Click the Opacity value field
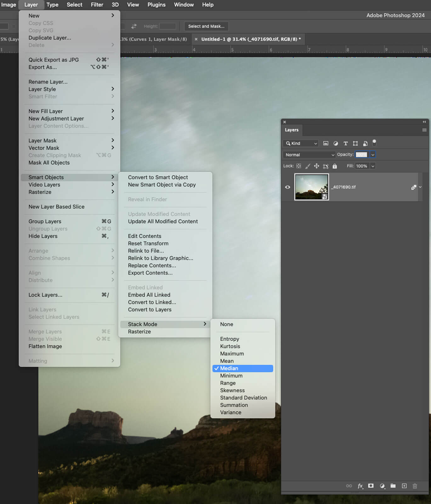The height and width of the screenshot is (504, 431). pos(361,155)
